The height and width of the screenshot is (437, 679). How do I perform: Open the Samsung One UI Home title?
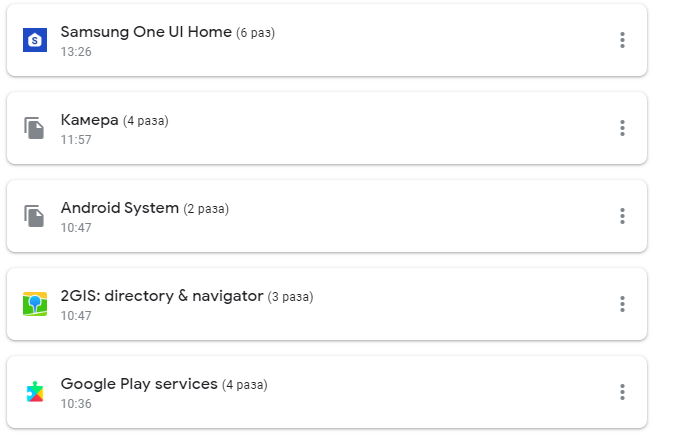pos(146,32)
